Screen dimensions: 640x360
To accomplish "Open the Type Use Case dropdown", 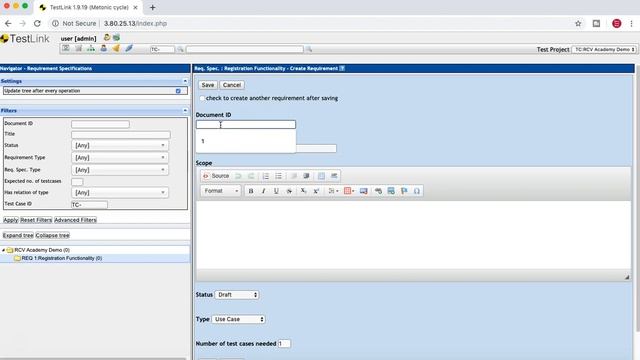I will (x=238, y=319).
